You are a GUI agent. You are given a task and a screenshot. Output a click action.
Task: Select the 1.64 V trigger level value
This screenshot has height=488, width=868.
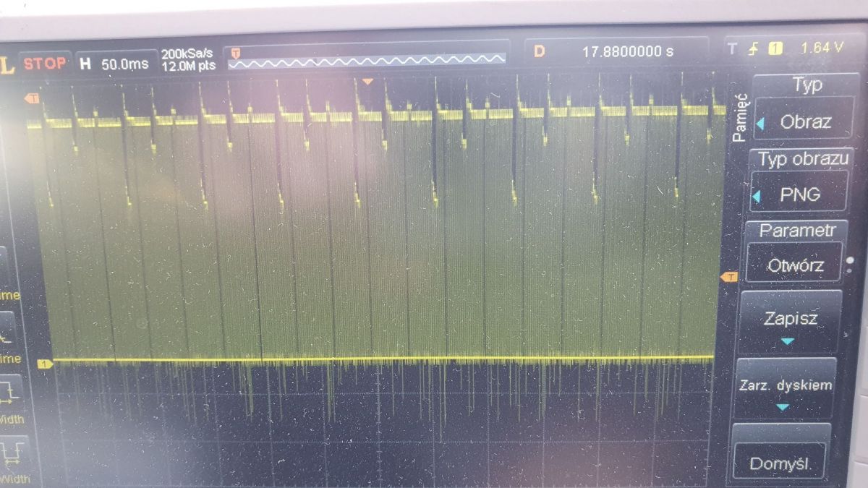pyautogui.click(x=822, y=48)
